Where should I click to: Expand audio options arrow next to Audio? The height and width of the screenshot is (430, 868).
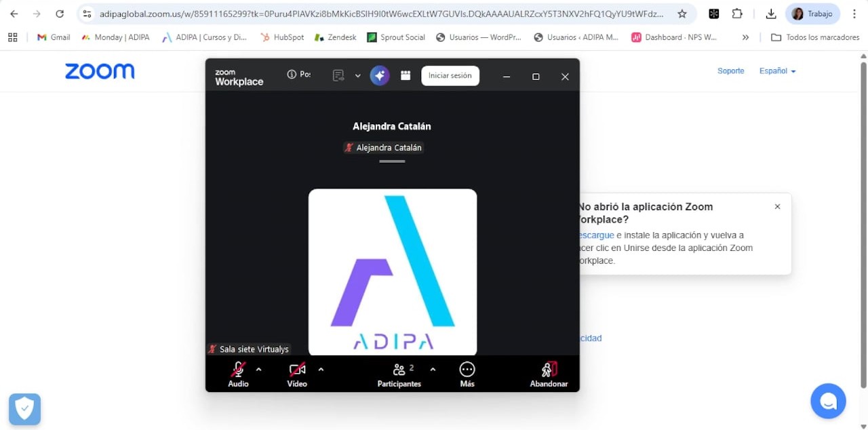[258, 370]
